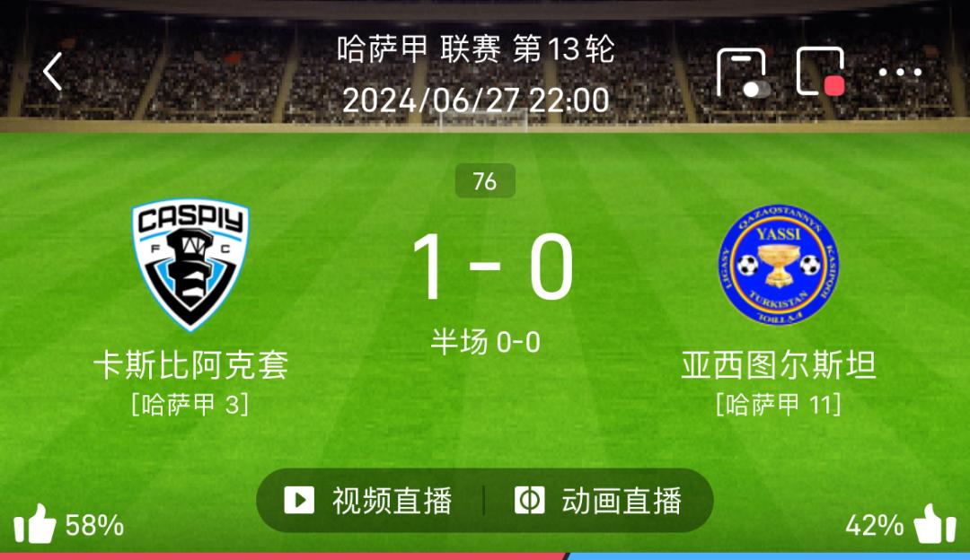Tap the Caspiy FC team crest
The image size is (970, 560).
click(190, 264)
